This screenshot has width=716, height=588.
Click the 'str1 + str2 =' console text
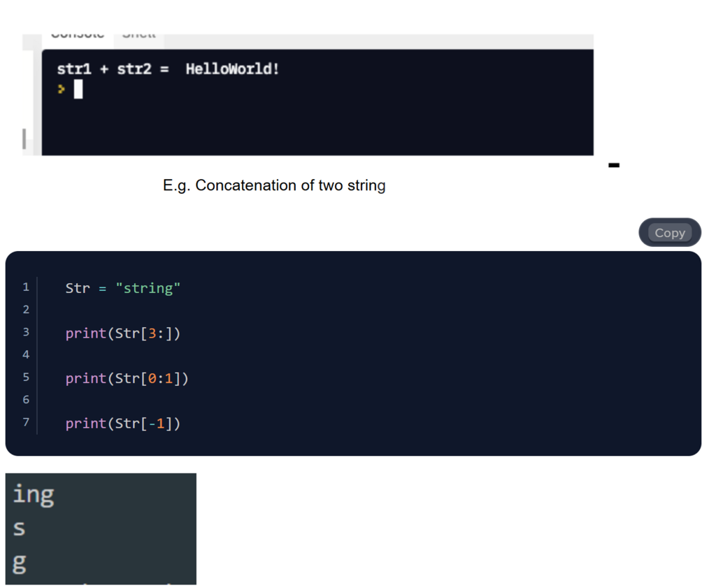(113, 69)
